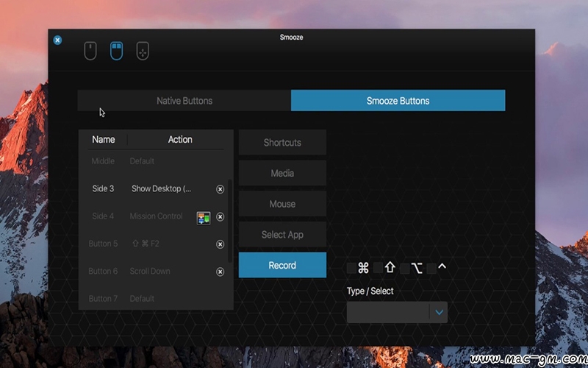588x368 pixels.
Task: Select the Button 5 row name
Action: pos(103,244)
